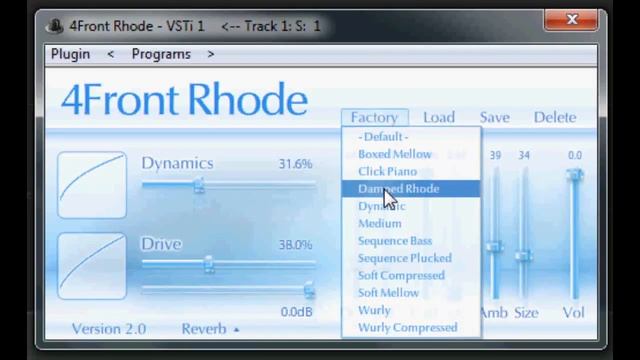Select the Wurly preset
This screenshot has height=360, width=640.
point(411,310)
